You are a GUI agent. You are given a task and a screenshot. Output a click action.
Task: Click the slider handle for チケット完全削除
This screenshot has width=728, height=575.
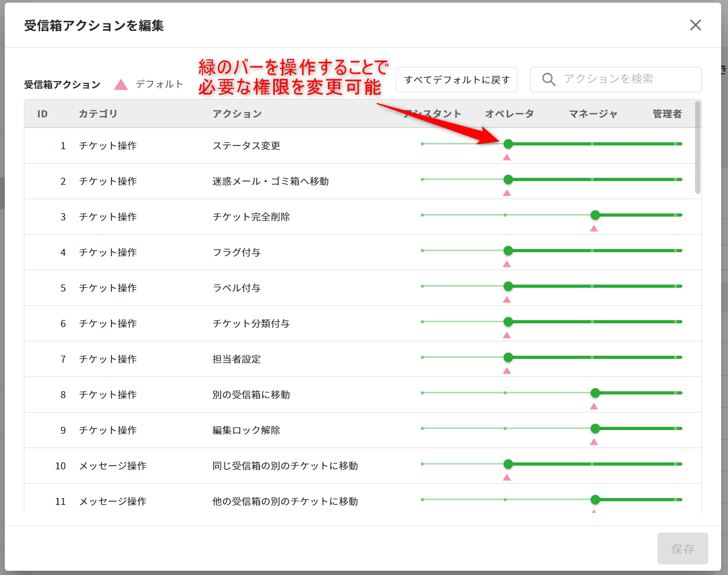(x=595, y=215)
